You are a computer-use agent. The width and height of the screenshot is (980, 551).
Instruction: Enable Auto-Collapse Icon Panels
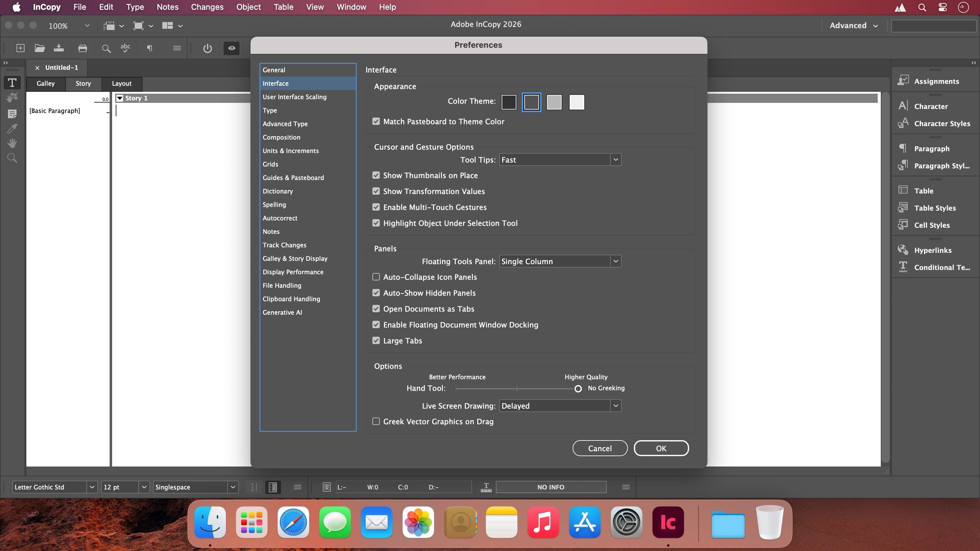pyautogui.click(x=376, y=277)
